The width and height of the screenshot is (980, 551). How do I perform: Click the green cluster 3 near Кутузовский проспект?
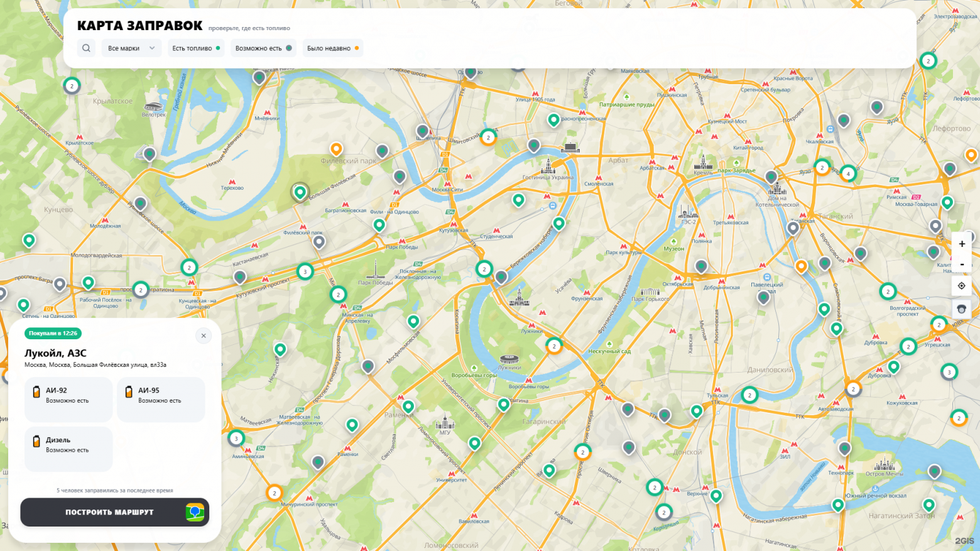pos(305,271)
